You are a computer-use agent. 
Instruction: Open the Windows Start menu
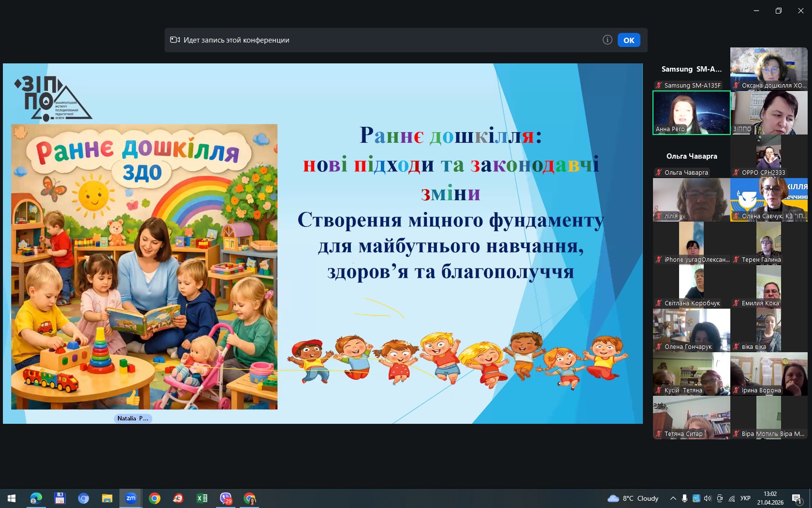pyautogui.click(x=11, y=498)
